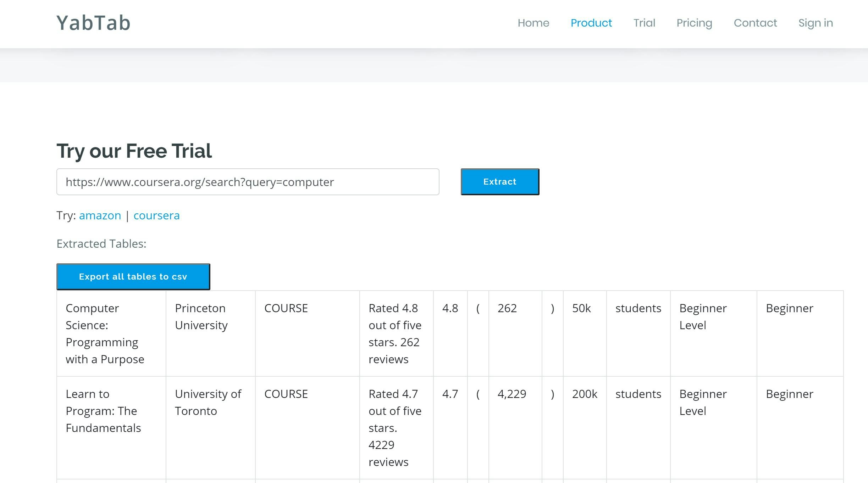Image resolution: width=868 pixels, height=483 pixels.
Task: Open the Contact page
Action: pyautogui.click(x=755, y=23)
